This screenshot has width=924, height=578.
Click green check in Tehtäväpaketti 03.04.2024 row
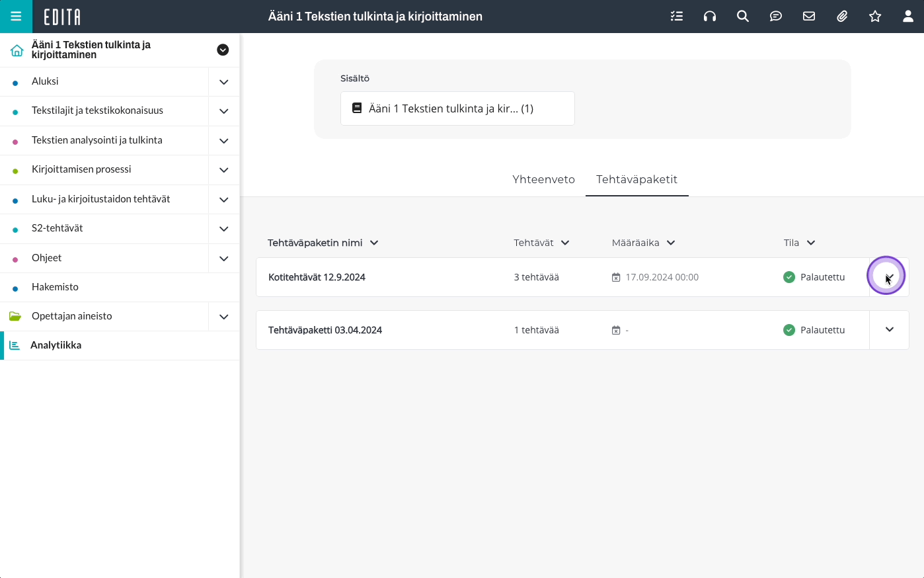[789, 330]
